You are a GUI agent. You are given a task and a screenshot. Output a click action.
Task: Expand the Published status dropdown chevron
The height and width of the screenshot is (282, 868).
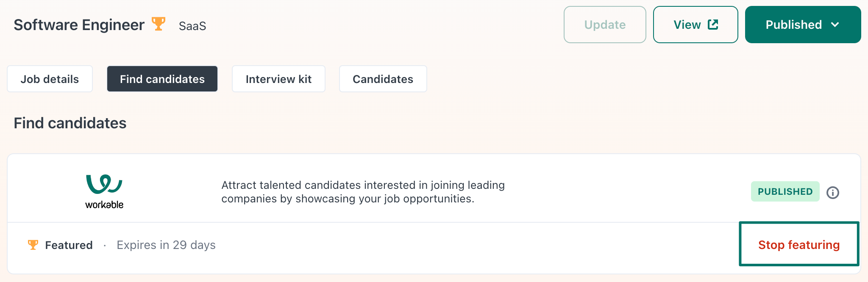835,25
